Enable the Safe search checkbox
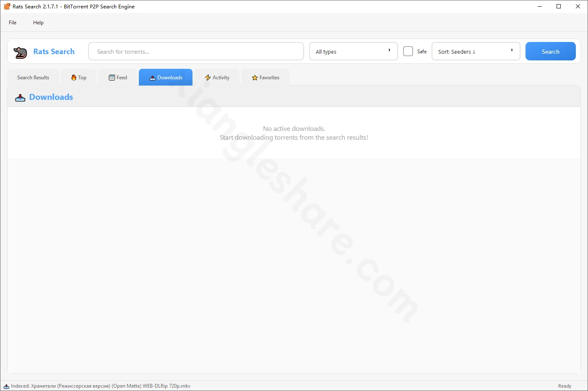 point(408,51)
